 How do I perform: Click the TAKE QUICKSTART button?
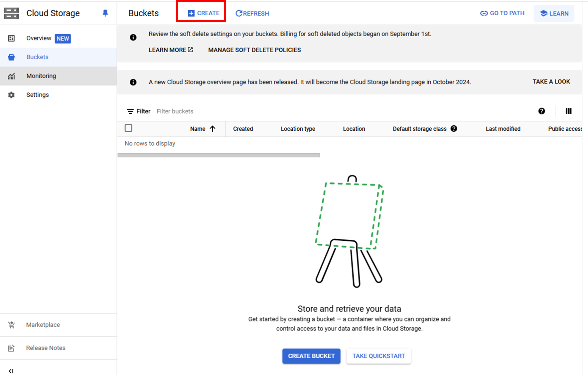click(x=378, y=356)
